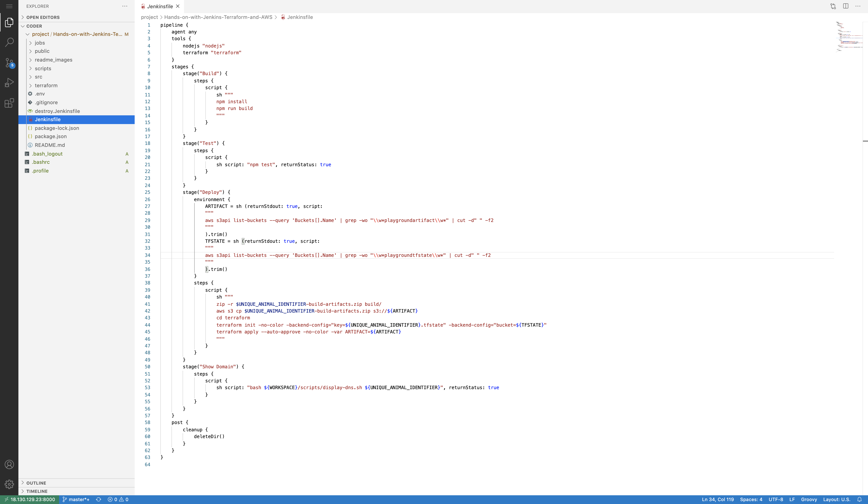The image size is (868, 504).
Task: Click 'npm run build' on line 13
Action: point(235,109)
